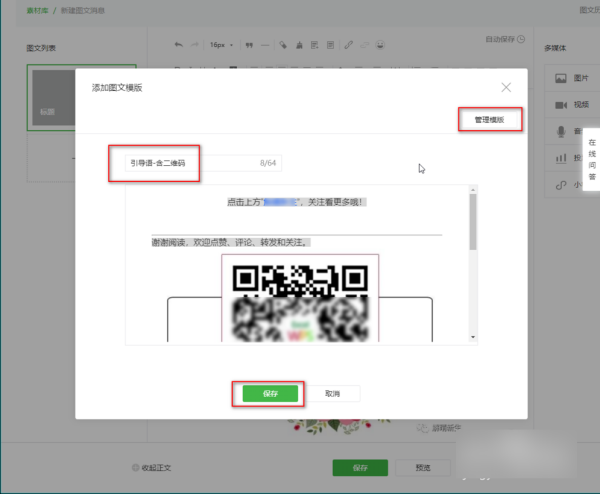Click the add-template document icon
Viewport: 600px width, 494px height.
tap(315, 45)
